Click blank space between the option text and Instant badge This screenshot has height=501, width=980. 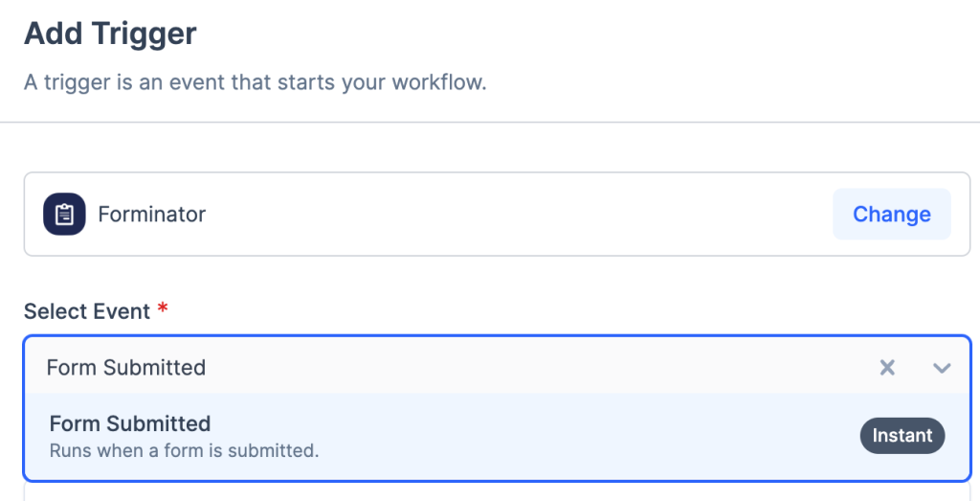574,436
